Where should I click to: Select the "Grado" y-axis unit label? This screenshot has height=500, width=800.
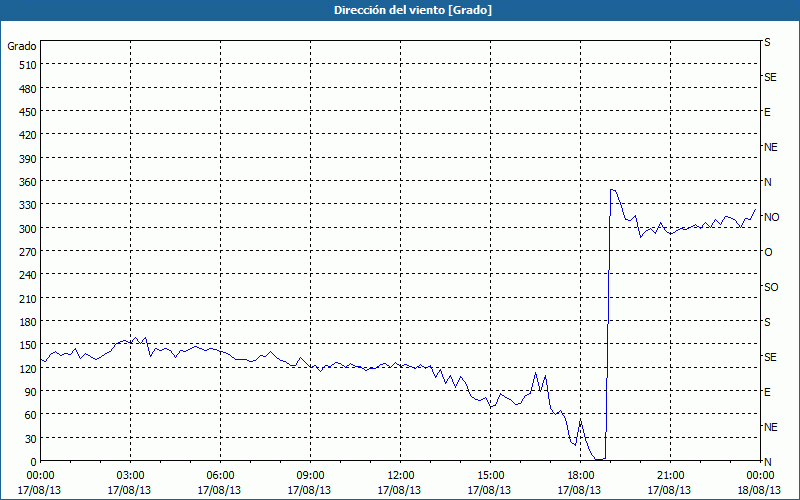tap(21, 46)
